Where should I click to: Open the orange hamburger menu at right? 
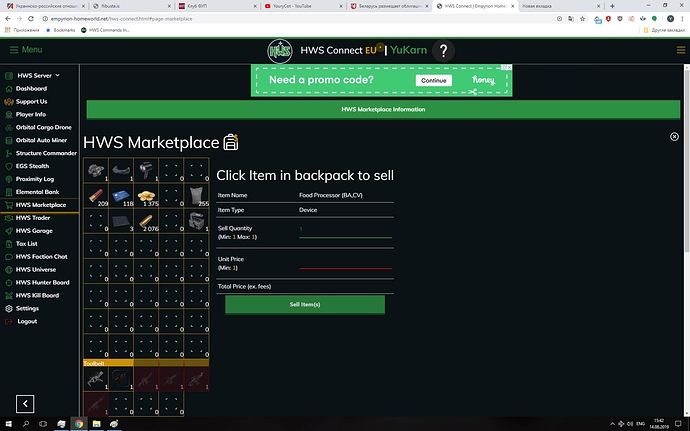pos(681,50)
